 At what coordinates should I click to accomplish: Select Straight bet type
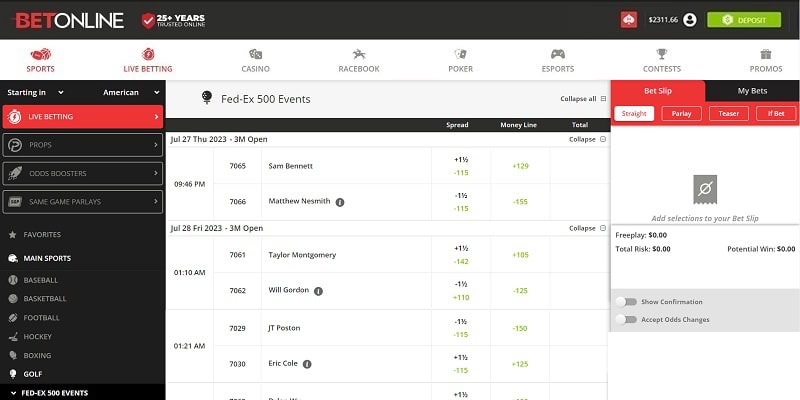coord(634,114)
